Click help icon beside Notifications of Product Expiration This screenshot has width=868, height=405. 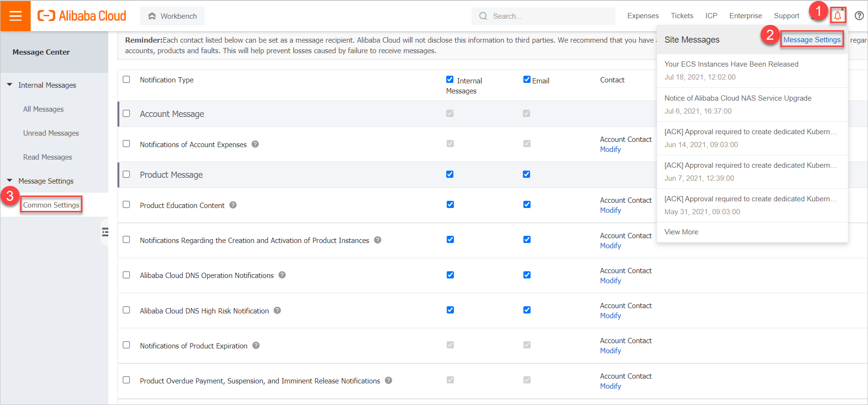[256, 346]
